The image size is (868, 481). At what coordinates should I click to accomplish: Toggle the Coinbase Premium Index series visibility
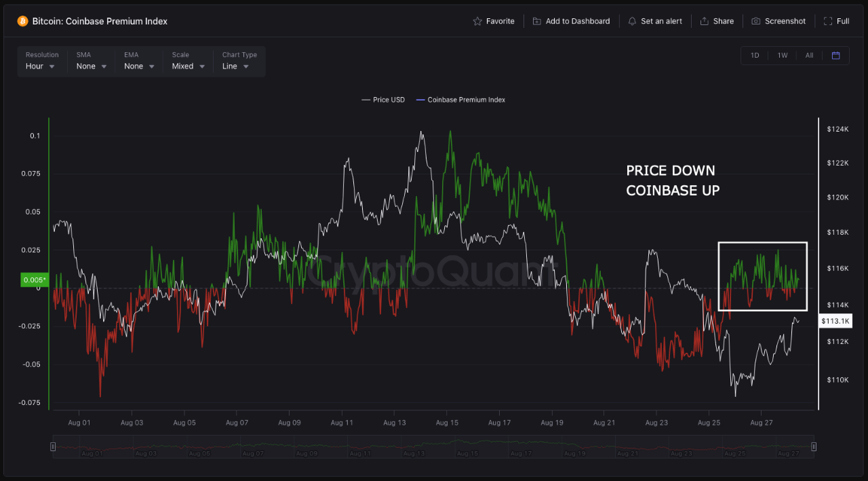(460, 100)
